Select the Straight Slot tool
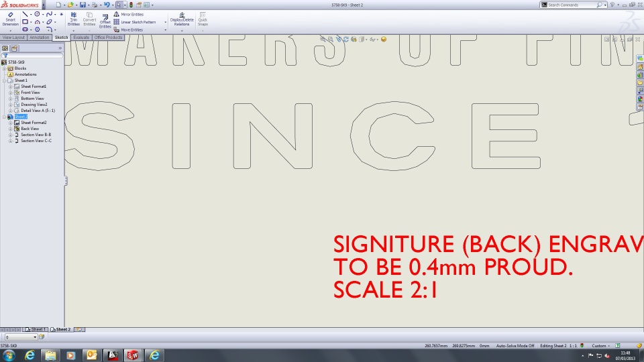Screen dimensions: 644x362 (x=25, y=29)
